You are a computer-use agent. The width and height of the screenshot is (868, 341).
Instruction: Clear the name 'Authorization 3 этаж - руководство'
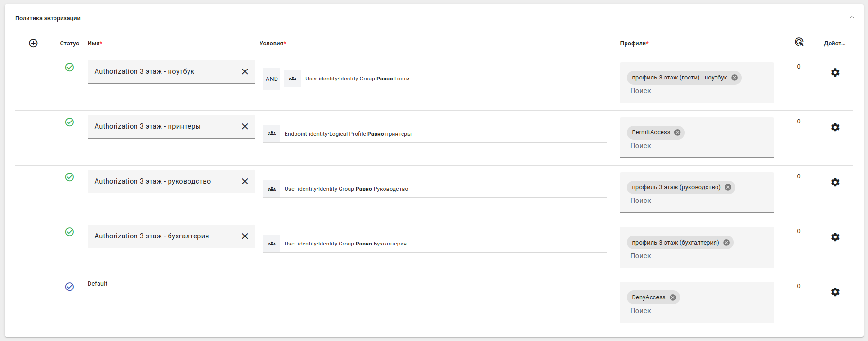click(245, 181)
